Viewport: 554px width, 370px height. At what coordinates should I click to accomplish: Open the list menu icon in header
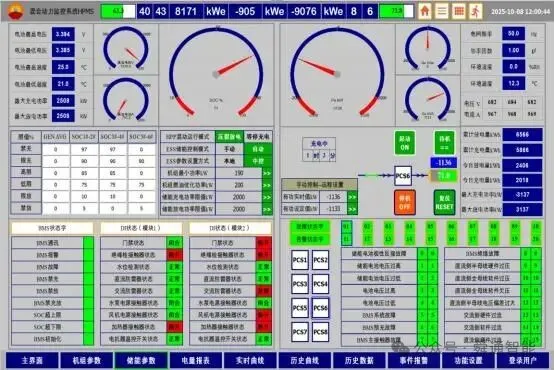point(442,11)
